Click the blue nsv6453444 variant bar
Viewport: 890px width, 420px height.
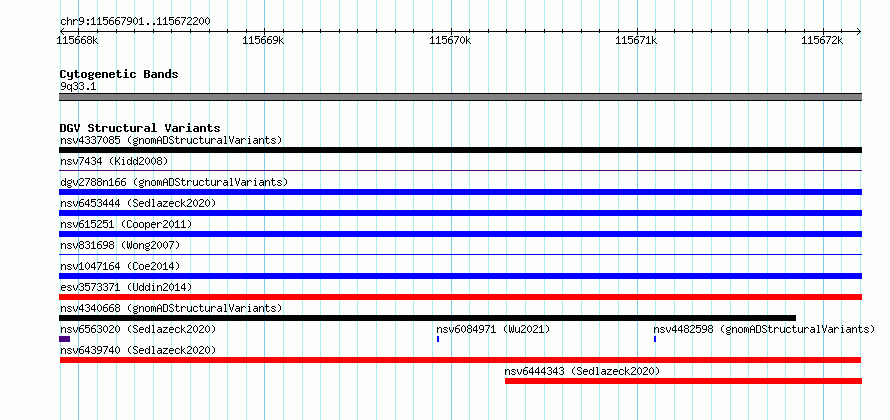(460, 213)
